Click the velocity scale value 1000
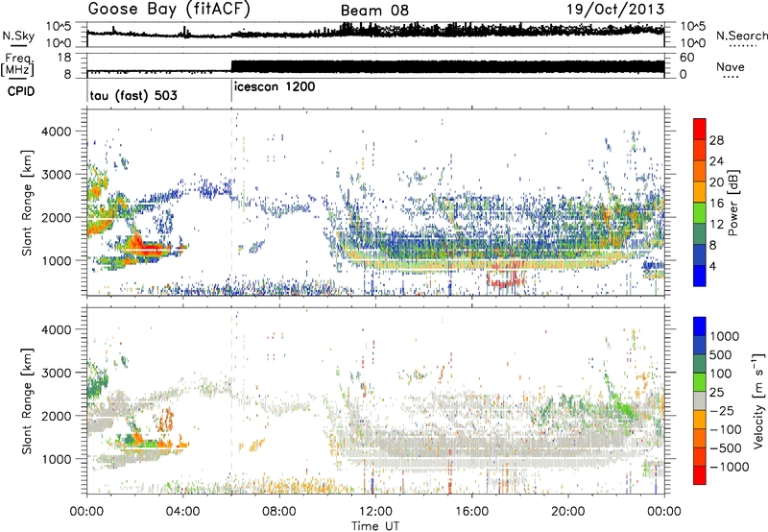Image resolution: width=768 pixels, height=532 pixels. click(725, 336)
